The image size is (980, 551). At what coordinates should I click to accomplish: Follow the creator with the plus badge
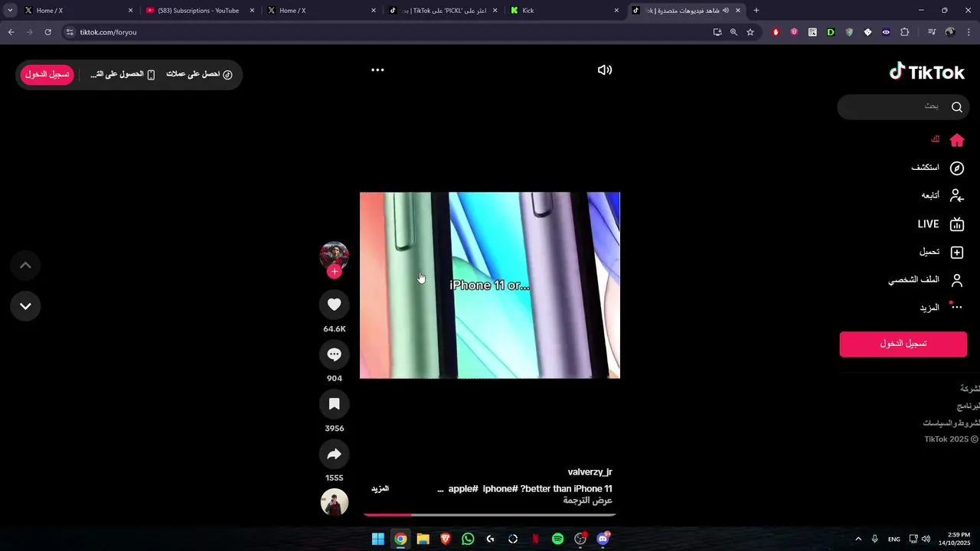point(334,272)
